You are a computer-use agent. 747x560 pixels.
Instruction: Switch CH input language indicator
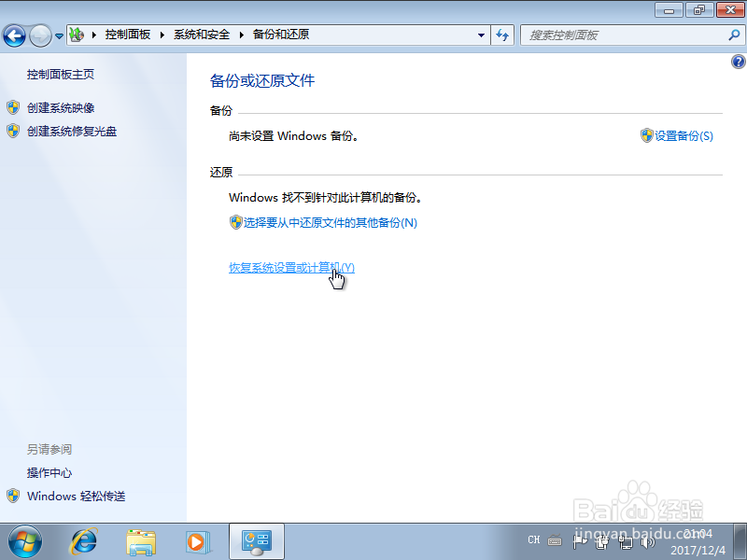(x=533, y=539)
